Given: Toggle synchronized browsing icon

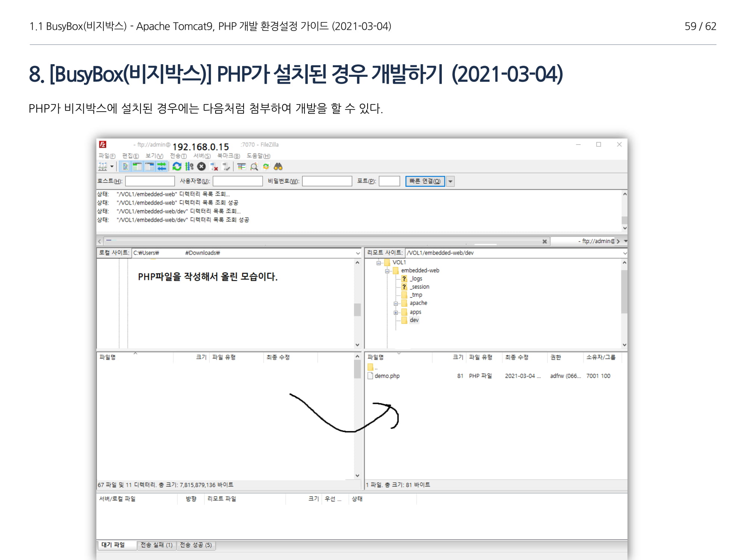Looking at the screenshot, I should pyautogui.click(x=266, y=167).
